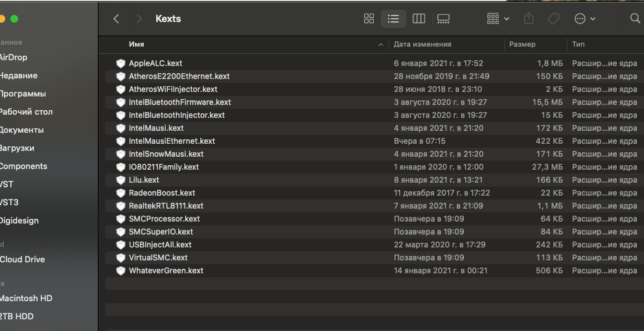Toggle sort direction arrow in the Имя column
The height and width of the screenshot is (331, 644).
point(380,44)
